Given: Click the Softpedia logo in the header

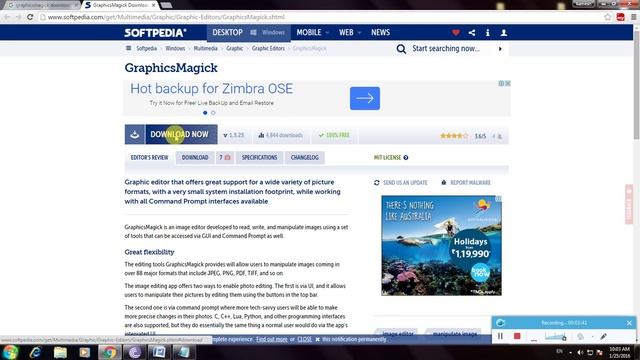Looking at the screenshot, I should (156, 33).
